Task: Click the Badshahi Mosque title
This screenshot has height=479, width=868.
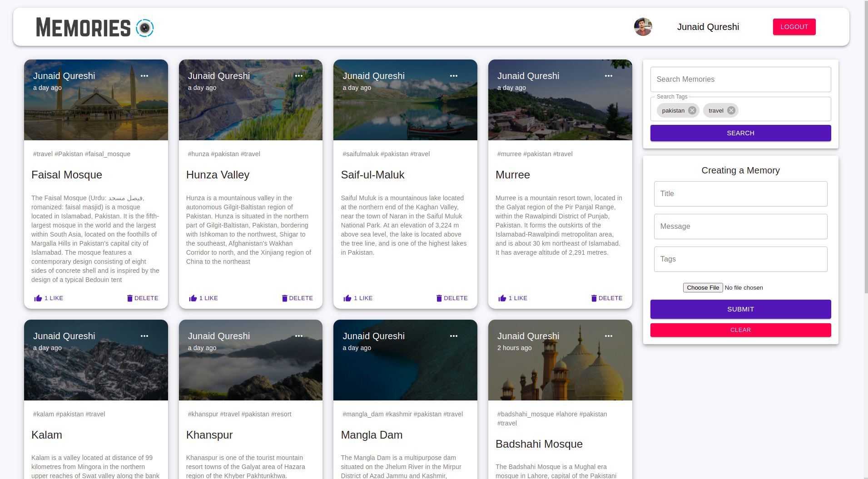Action: click(x=539, y=444)
